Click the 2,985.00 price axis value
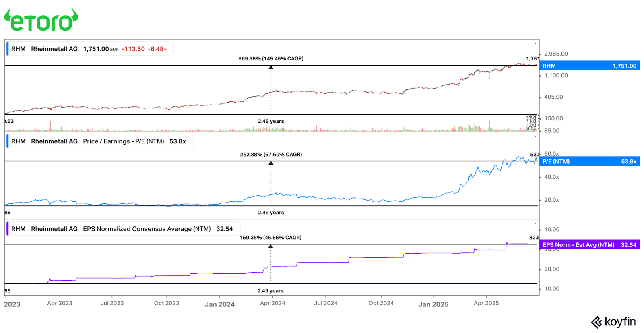 click(x=556, y=54)
